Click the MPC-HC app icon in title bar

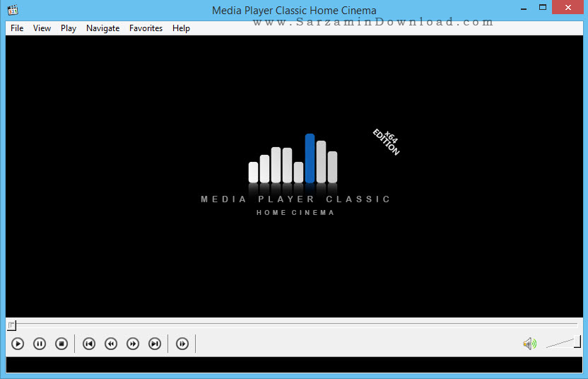13,10
